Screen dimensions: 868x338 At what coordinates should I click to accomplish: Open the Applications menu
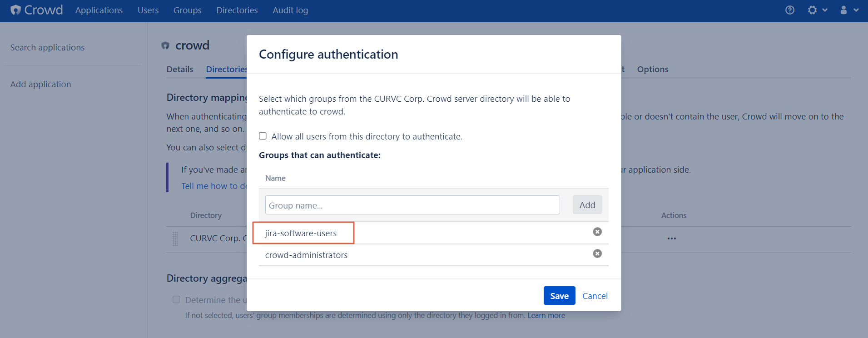point(99,10)
